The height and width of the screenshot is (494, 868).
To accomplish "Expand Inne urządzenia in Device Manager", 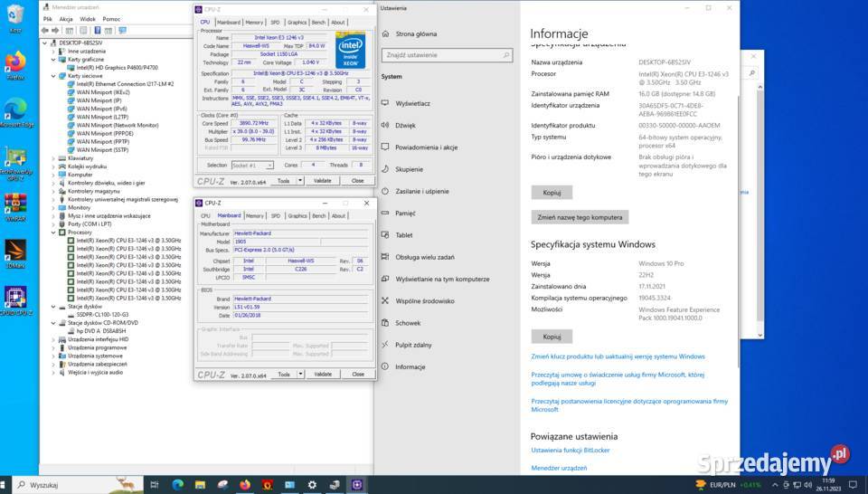I will (x=53, y=51).
